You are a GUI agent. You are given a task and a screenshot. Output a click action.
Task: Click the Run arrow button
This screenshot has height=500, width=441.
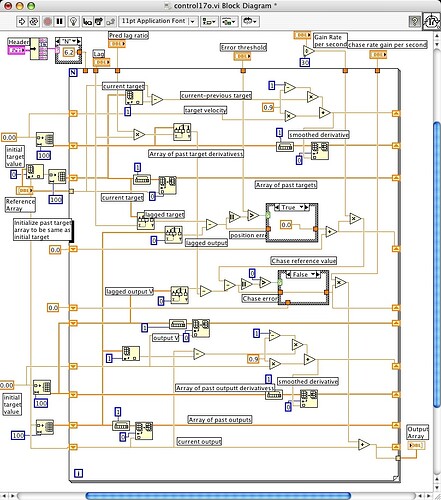pyautogui.click(x=22, y=22)
